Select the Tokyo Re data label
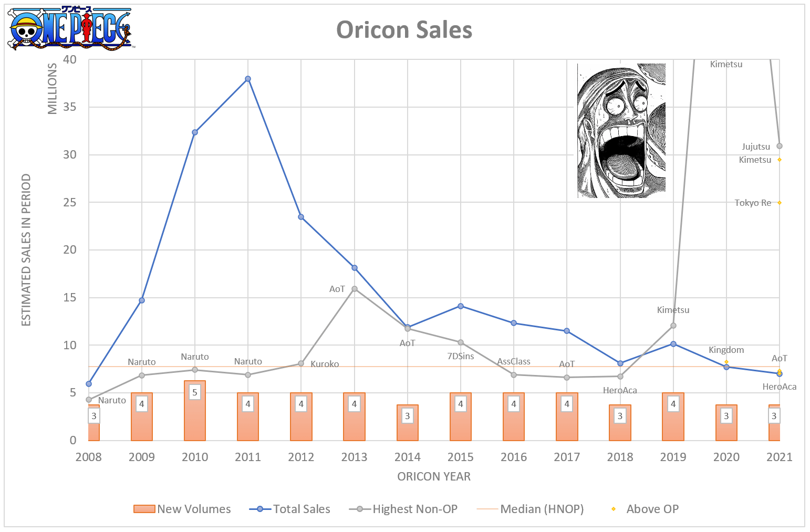This screenshot has width=810, height=532. point(753,203)
